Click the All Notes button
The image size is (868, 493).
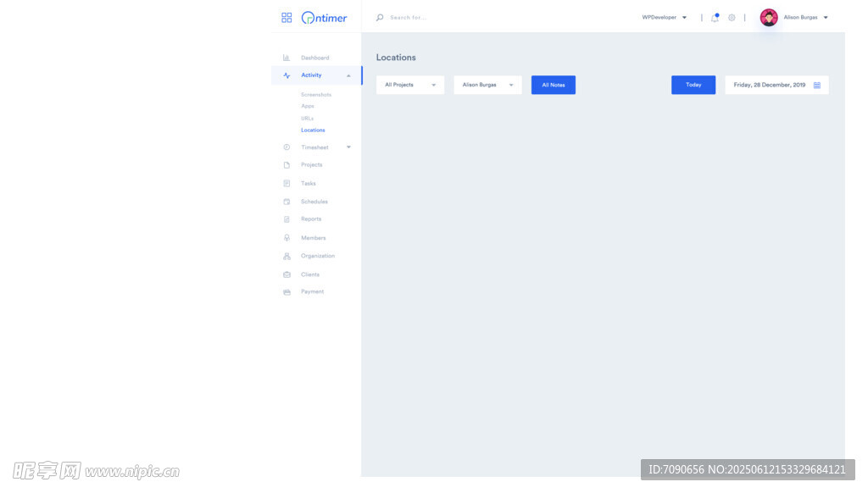coord(554,86)
